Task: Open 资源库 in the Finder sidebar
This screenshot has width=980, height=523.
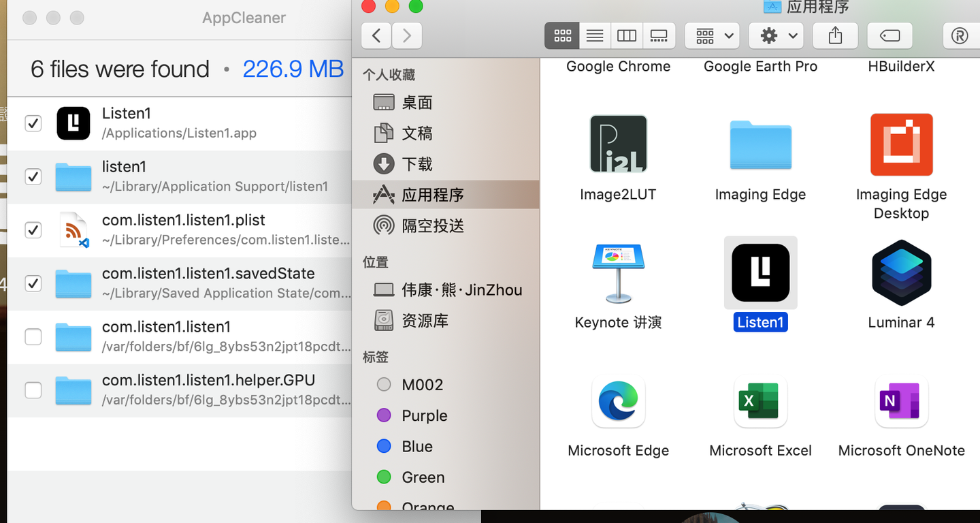Action: coord(446,320)
